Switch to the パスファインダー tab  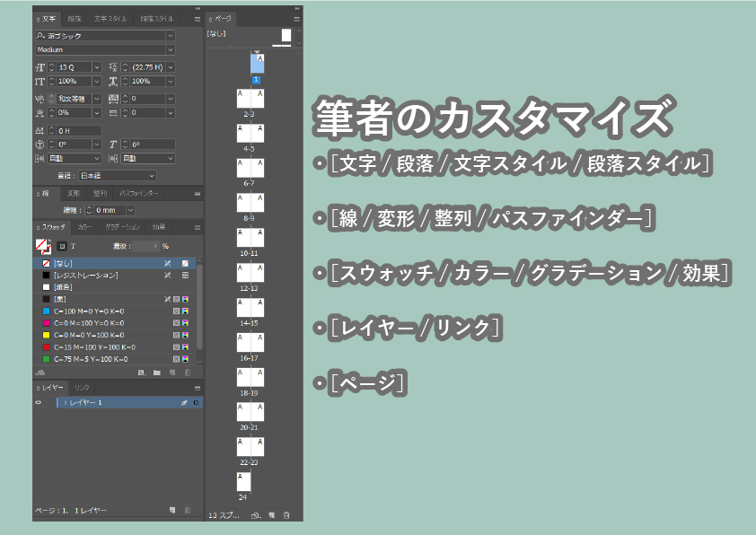tap(139, 194)
